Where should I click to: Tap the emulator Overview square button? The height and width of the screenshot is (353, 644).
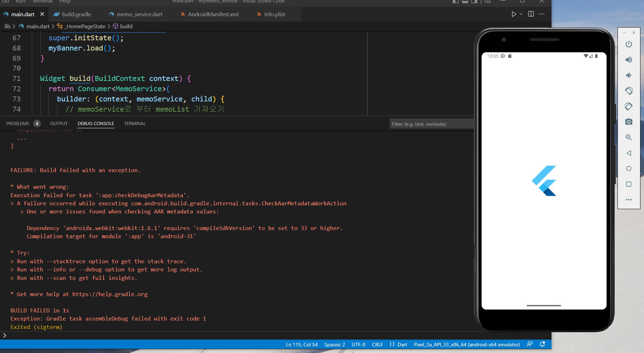[x=628, y=184]
